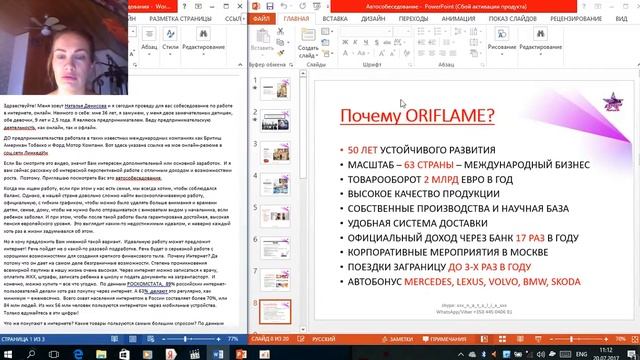Adjust the Word zoom slider
This screenshot has width=640, height=360.
point(191,339)
